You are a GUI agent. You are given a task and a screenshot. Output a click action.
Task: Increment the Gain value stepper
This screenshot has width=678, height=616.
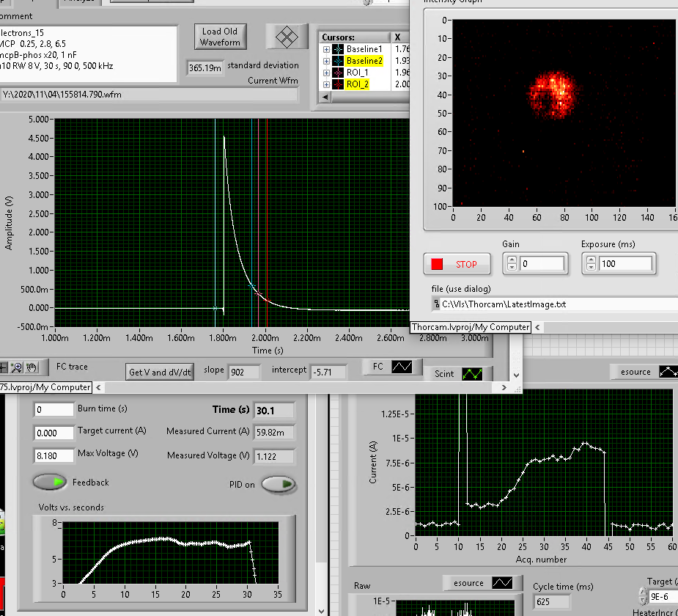(512, 260)
